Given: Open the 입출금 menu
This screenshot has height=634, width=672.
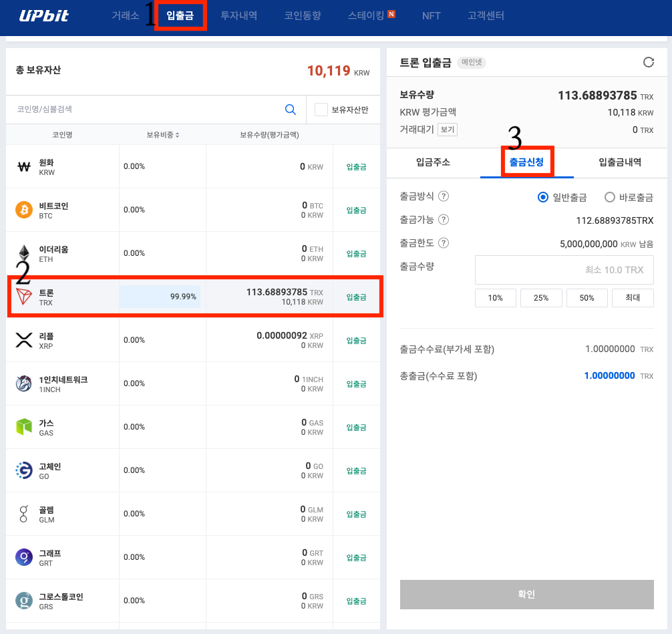Looking at the screenshot, I should (x=180, y=16).
